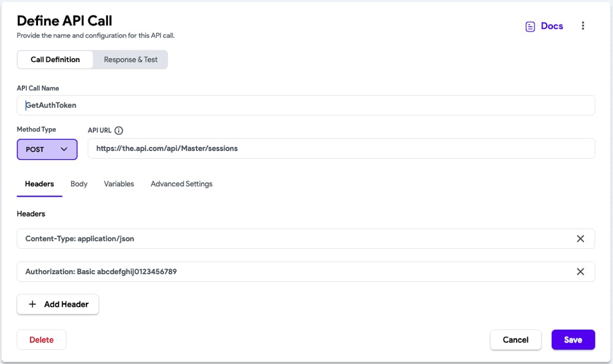Expand the POST method type dropdown
Screen dimensions: 613x364
pyautogui.click(x=47, y=149)
